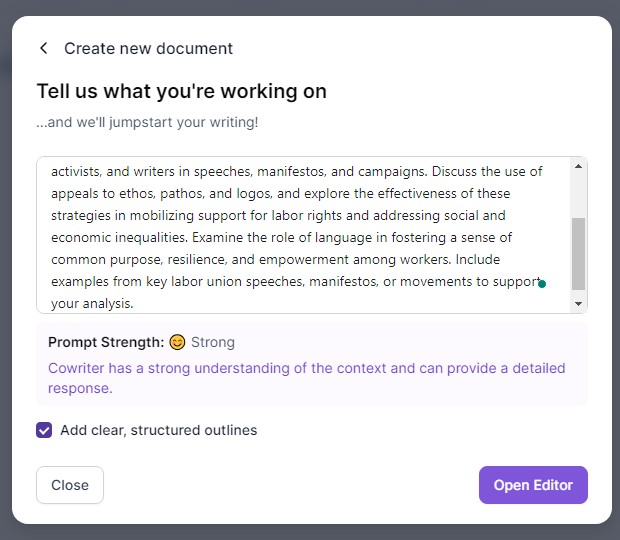
Task: Click inside the prompt text area on the word ethos
Action: click(138, 194)
